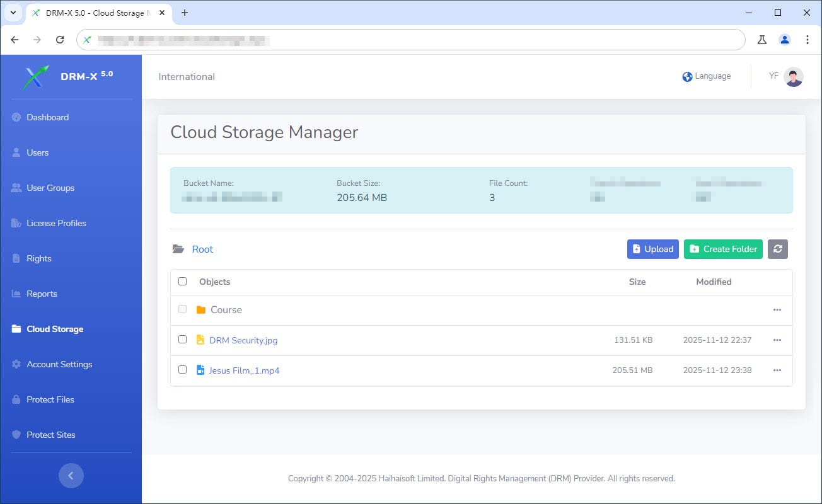This screenshot has width=822, height=504.
Task: Open the Chrome profile icon
Action: click(x=785, y=40)
